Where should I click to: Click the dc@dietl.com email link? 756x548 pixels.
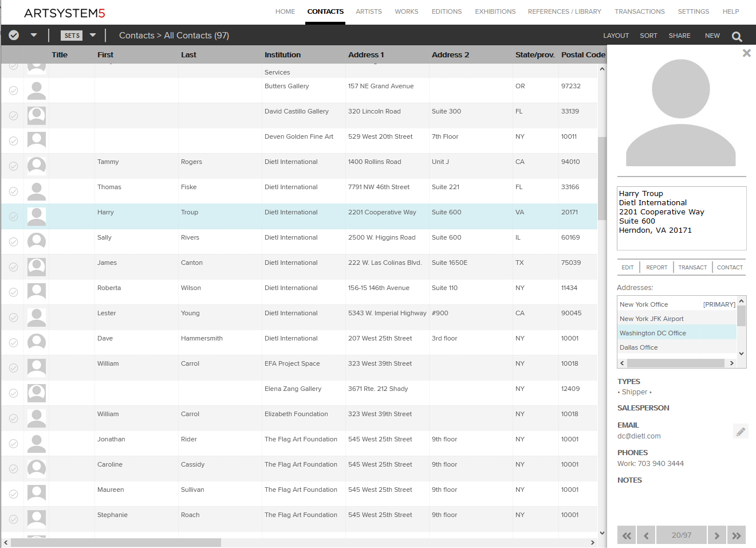click(639, 436)
